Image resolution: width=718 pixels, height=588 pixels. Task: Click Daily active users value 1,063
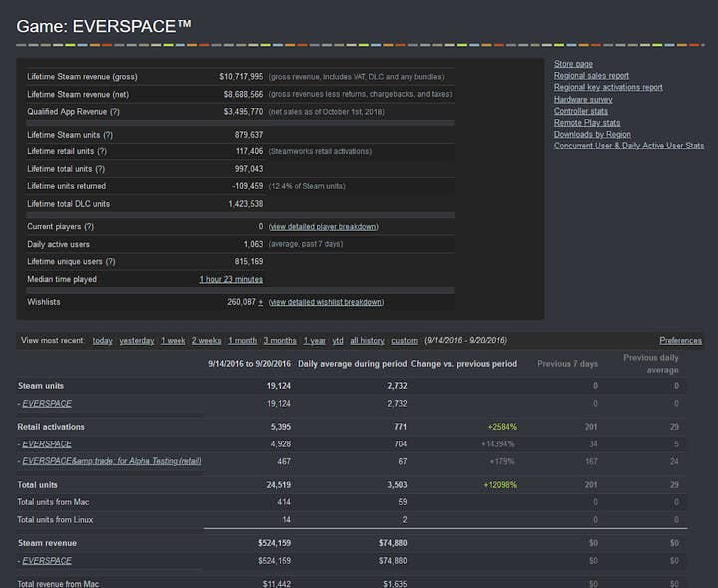click(x=253, y=244)
